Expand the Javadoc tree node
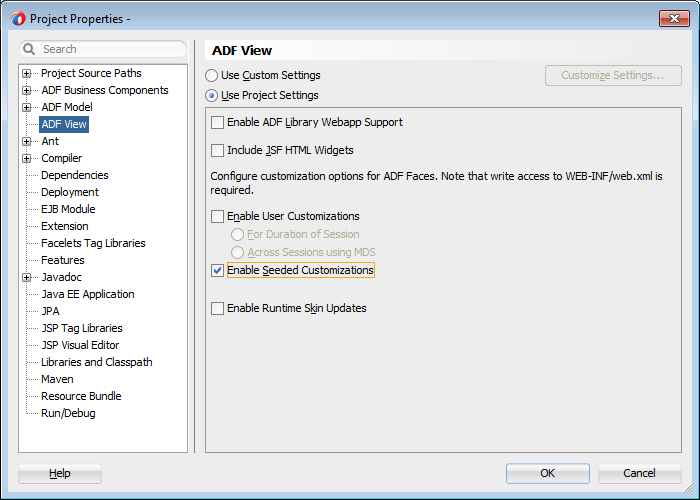 pos(27,277)
